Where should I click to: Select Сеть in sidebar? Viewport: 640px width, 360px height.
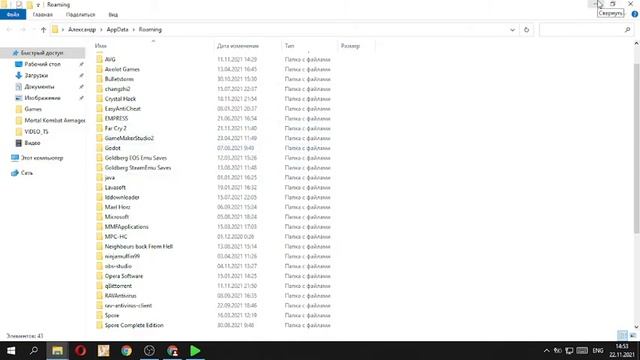tap(27, 173)
